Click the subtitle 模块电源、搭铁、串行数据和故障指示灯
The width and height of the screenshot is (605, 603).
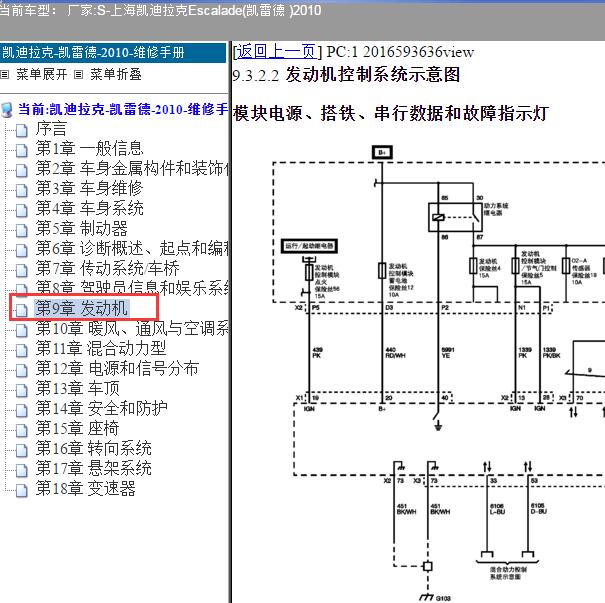(x=390, y=113)
